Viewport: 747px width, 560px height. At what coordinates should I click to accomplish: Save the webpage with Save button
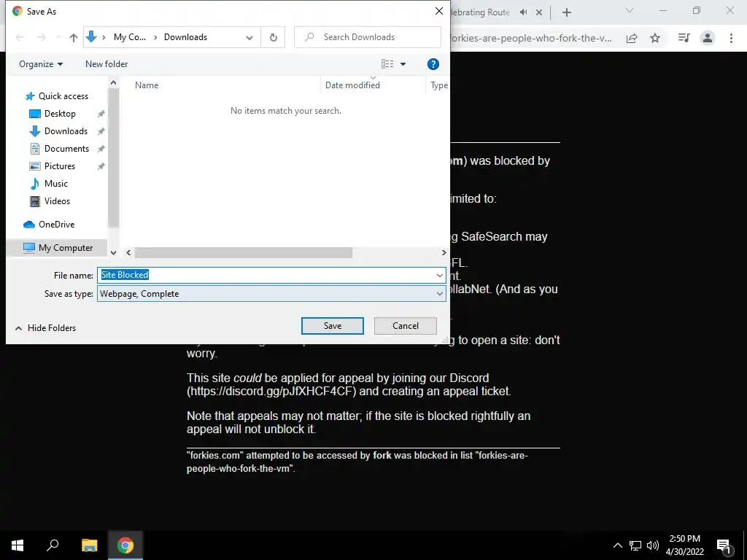point(333,326)
